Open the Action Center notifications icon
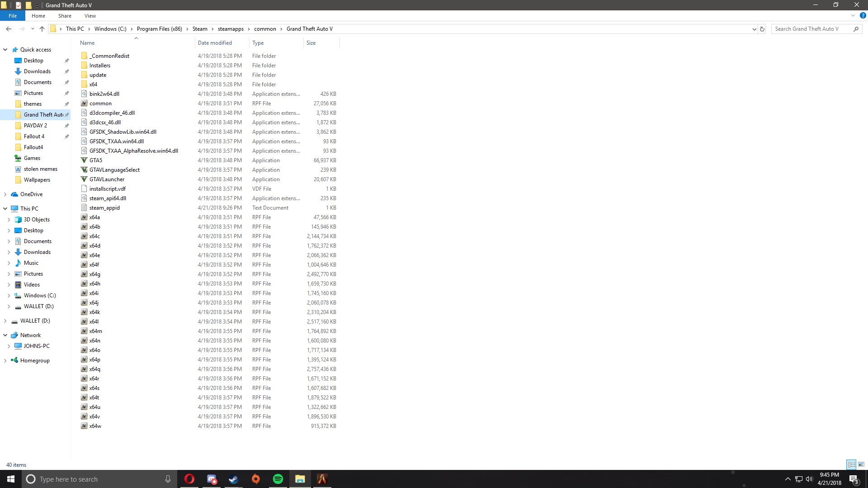 coord(854,479)
